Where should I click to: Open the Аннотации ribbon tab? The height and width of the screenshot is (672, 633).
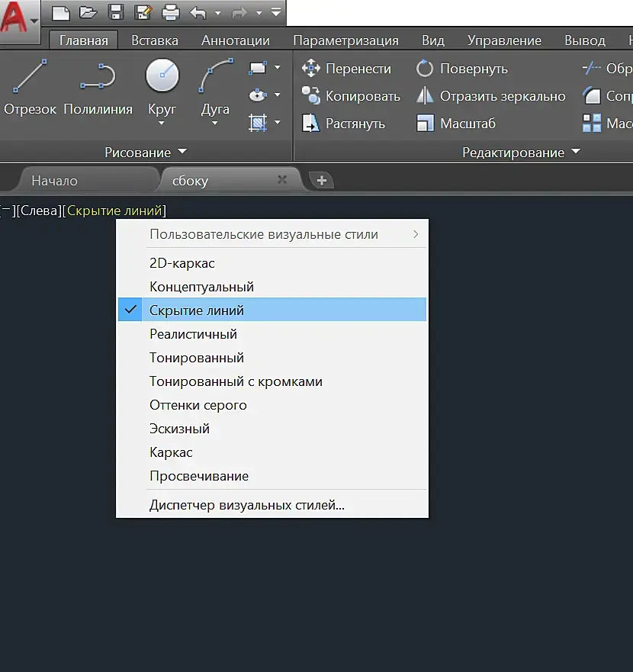(x=236, y=40)
